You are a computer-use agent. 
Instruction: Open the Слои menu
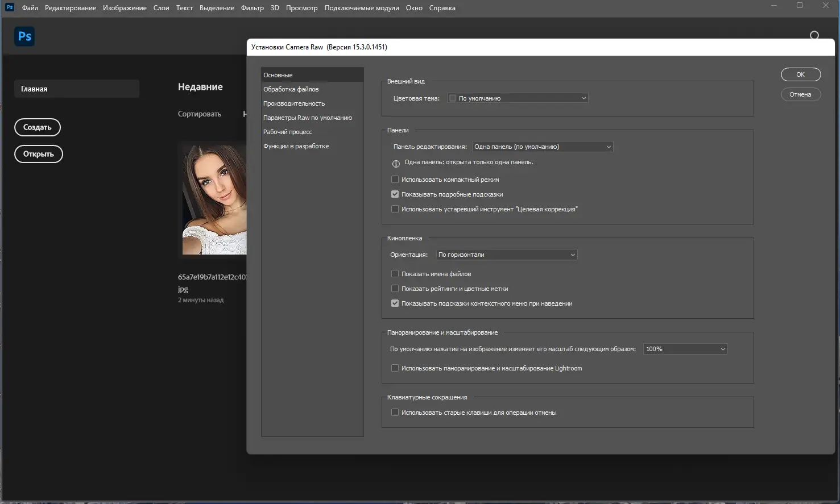tap(162, 8)
